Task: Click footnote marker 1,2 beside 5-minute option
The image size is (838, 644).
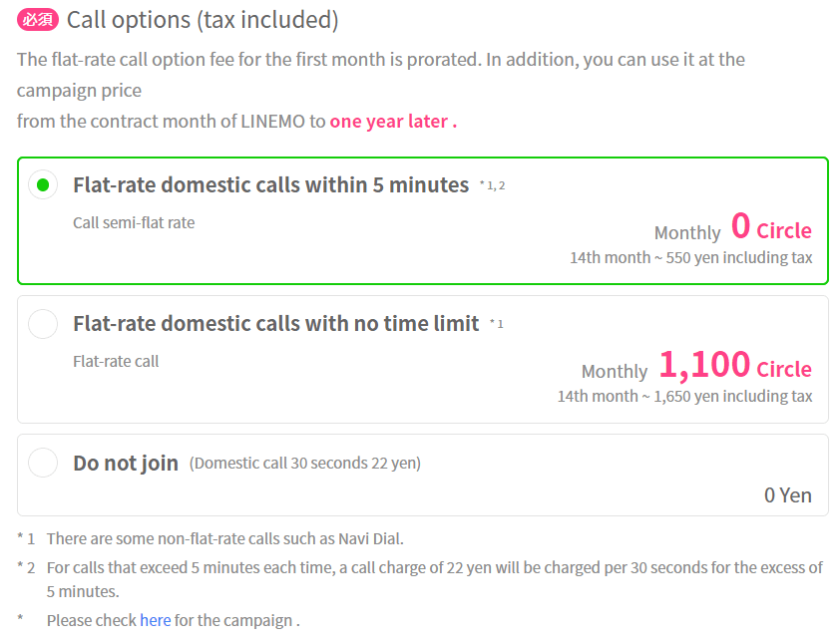Action: tap(492, 182)
